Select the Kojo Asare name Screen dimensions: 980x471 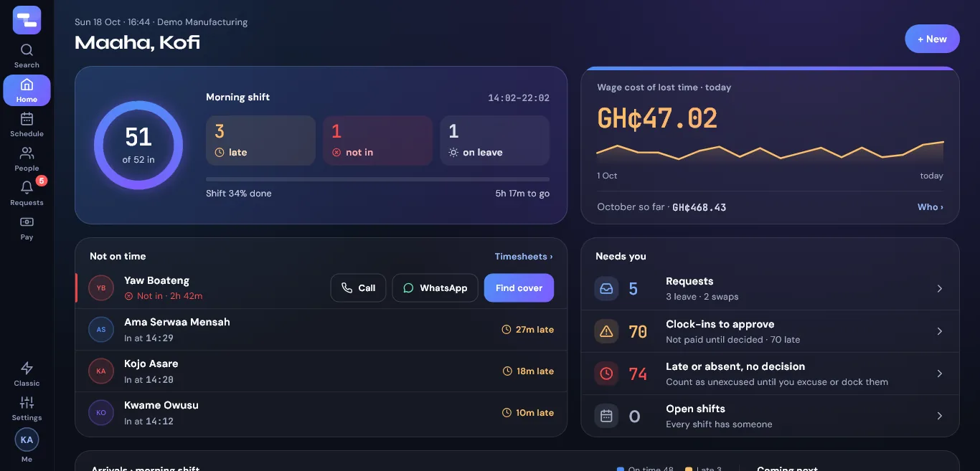[151, 363]
